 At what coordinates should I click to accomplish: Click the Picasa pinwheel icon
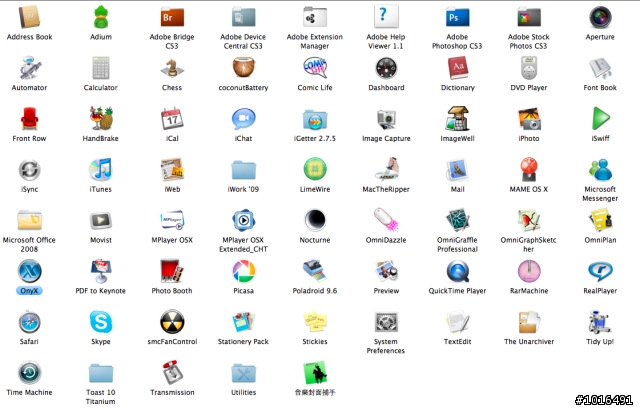pyautogui.click(x=243, y=271)
